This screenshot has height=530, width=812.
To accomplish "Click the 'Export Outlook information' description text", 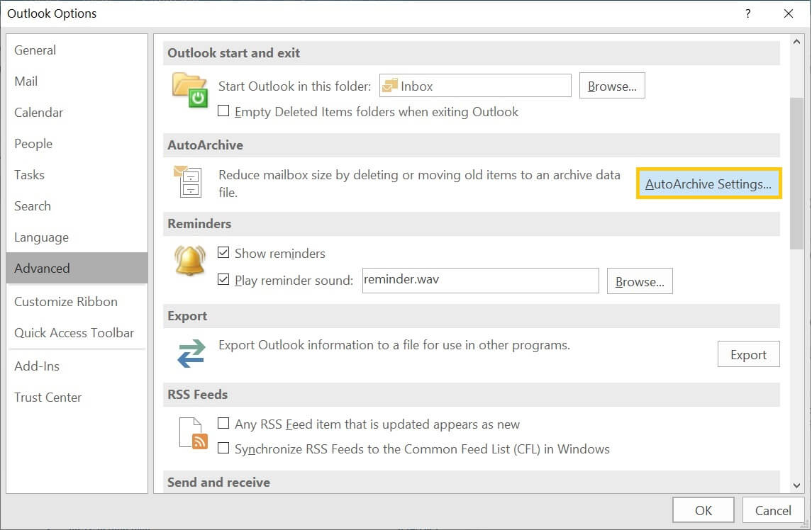I will pyautogui.click(x=394, y=344).
